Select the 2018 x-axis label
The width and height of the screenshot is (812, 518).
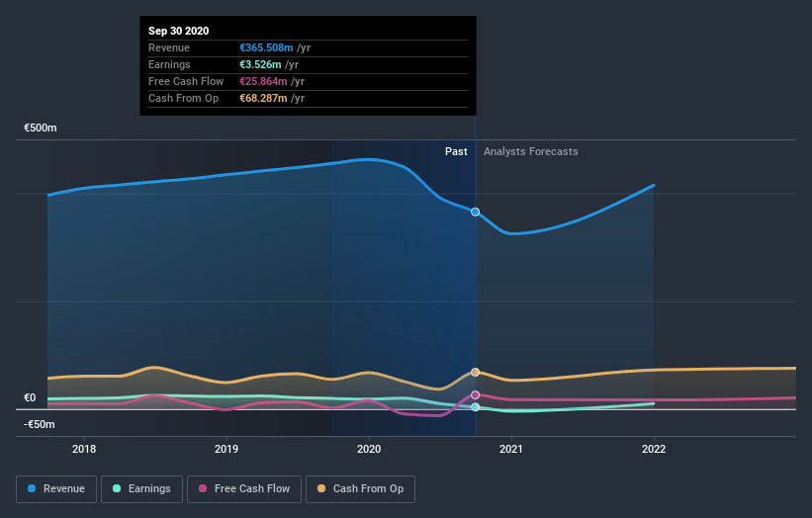pyautogui.click(x=84, y=449)
